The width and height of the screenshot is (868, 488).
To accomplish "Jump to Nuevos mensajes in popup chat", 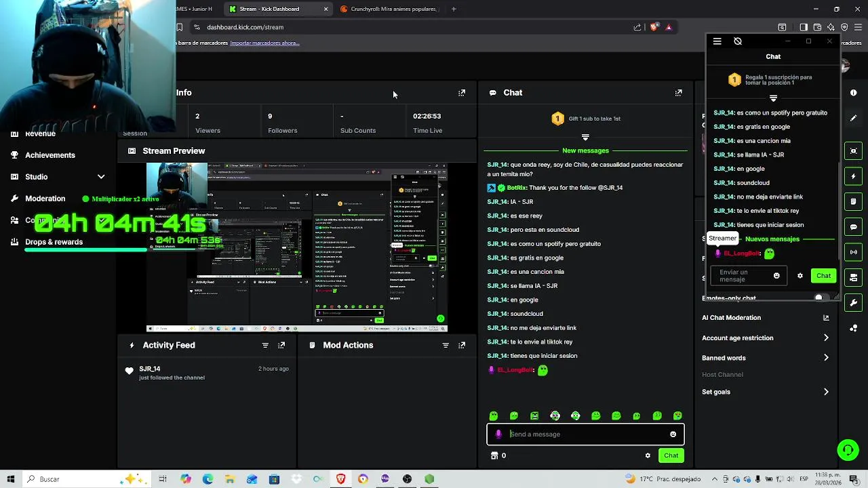I will (x=772, y=239).
